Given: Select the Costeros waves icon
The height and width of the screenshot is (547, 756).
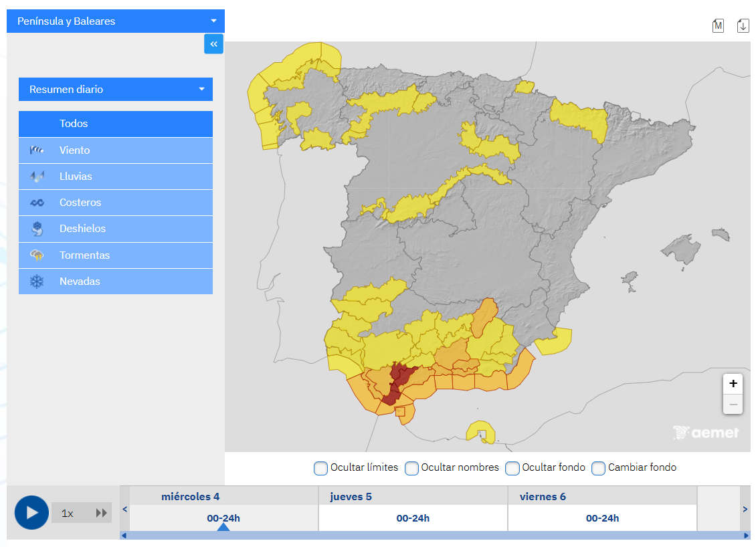Looking at the screenshot, I should pyautogui.click(x=37, y=203).
